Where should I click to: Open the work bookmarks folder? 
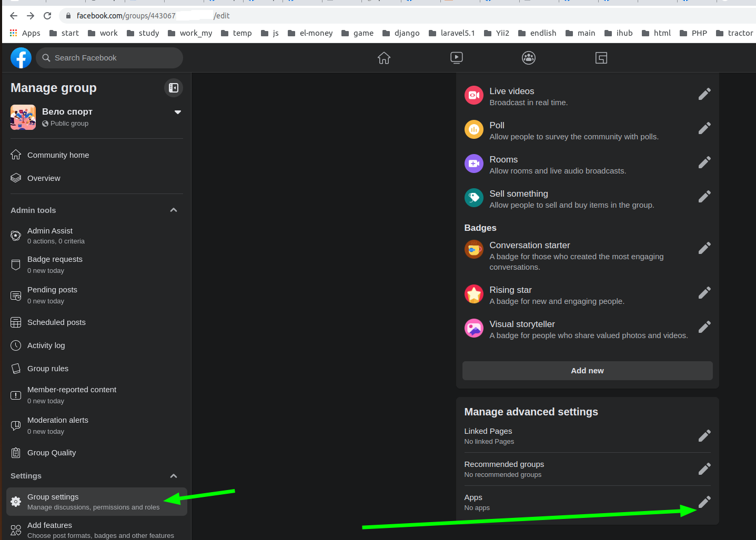pyautogui.click(x=103, y=33)
